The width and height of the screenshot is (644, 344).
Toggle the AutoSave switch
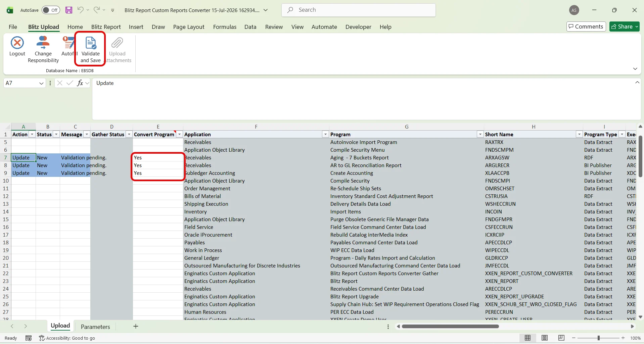[x=51, y=10]
